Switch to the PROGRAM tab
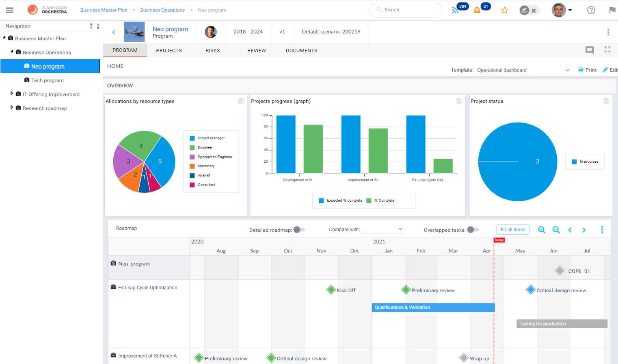618x364 pixels. point(125,50)
